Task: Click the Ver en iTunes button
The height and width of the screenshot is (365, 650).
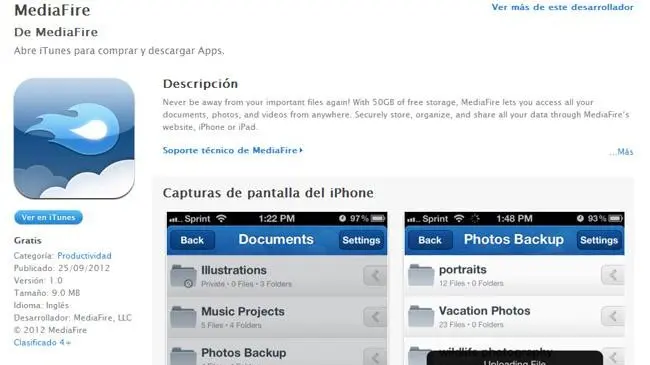Action: click(x=49, y=217)
